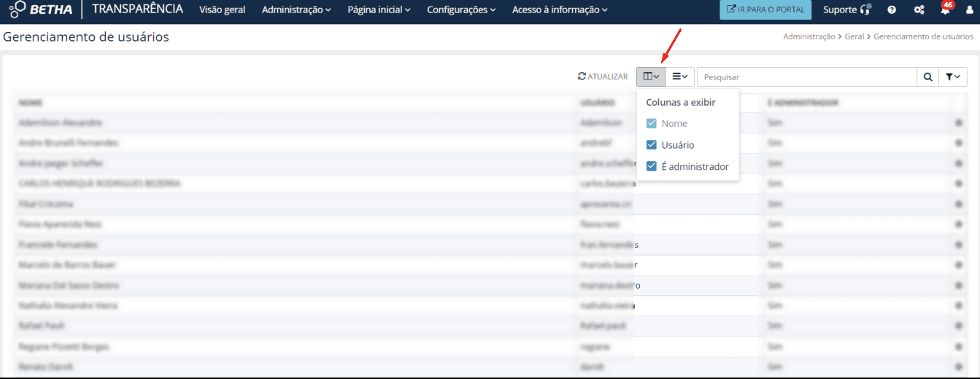
Task: Uncheck the Usuário column checkbox
Action: coord(652,145)
